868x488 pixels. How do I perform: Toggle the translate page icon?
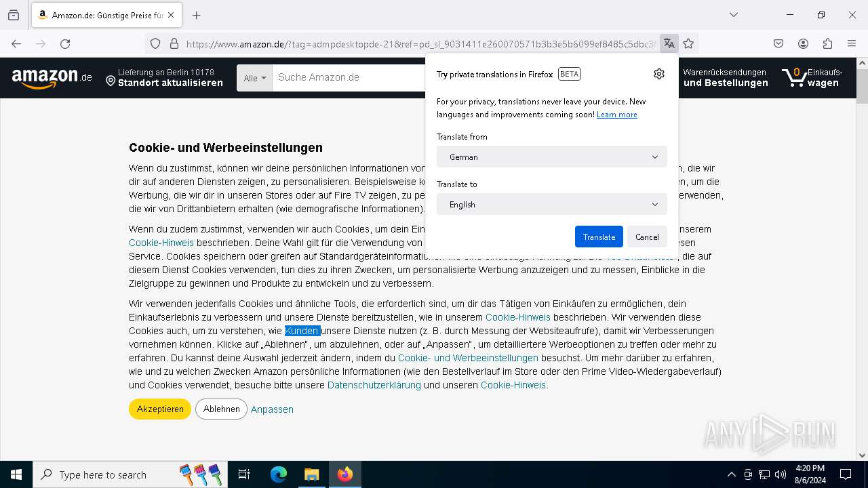coord(669,43)
